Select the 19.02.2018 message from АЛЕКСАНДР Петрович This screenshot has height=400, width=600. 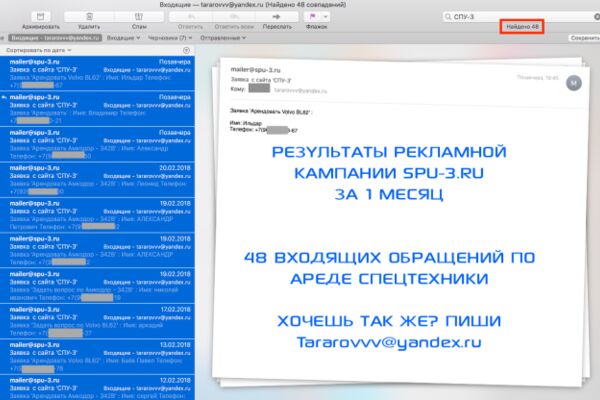pos(97,215)
